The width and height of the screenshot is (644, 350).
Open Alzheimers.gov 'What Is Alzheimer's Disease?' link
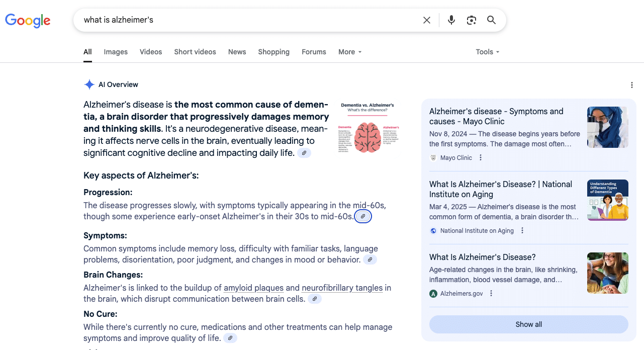(483, 257)
